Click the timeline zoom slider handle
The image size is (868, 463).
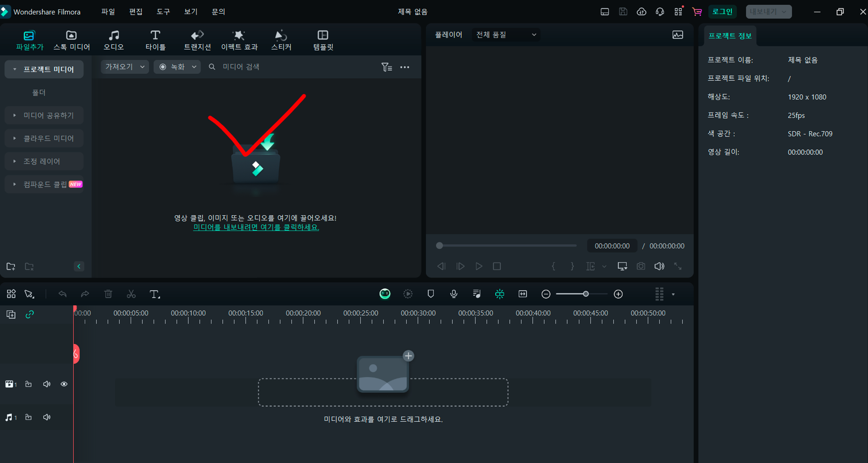[x=585, y=294]
